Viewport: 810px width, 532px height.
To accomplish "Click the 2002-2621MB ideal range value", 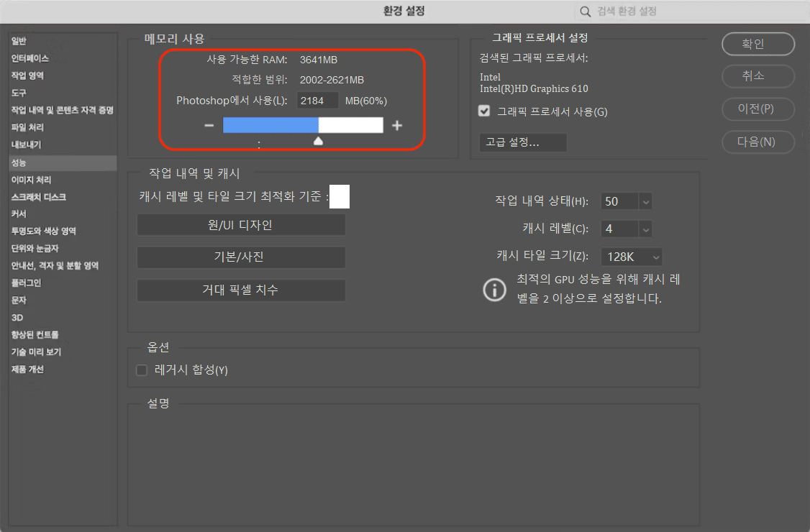I will click(332, 80).
